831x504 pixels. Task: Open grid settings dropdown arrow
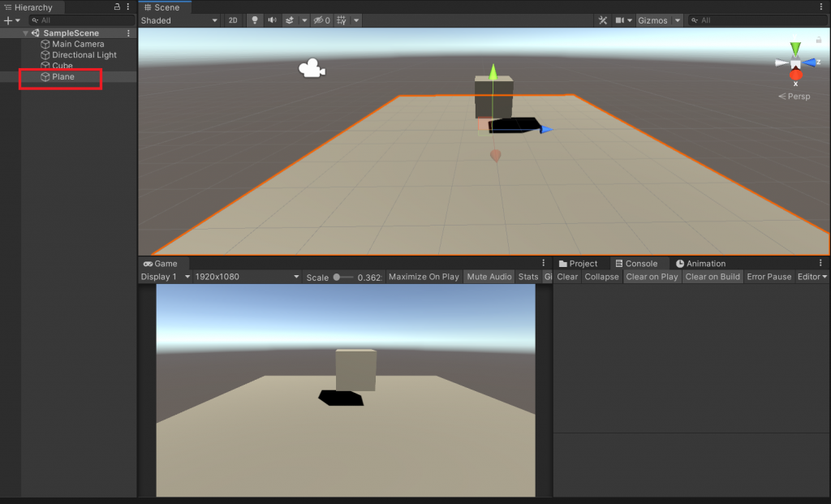click(356, 20)
